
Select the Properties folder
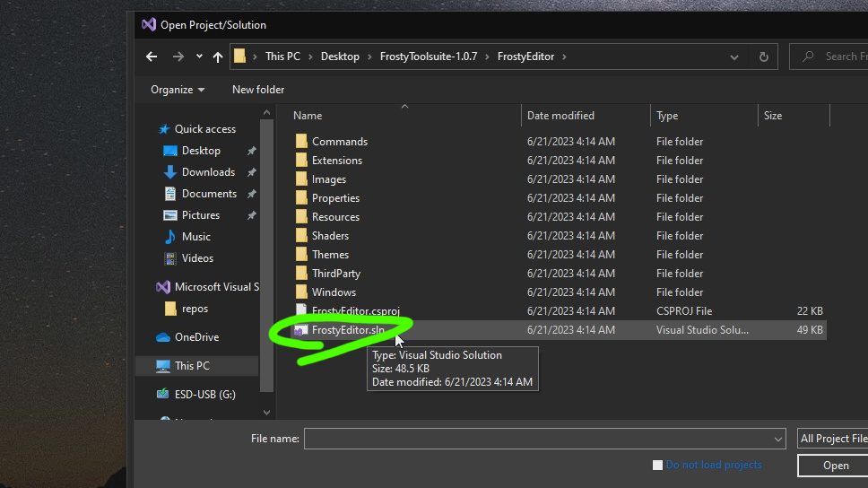tap(335, 198)
